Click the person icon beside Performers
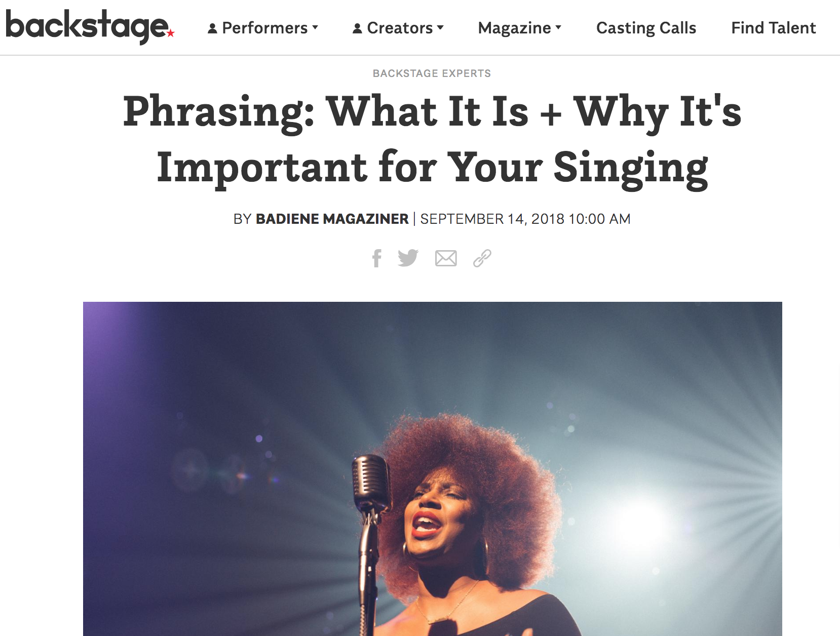 [x=212, y=28]
